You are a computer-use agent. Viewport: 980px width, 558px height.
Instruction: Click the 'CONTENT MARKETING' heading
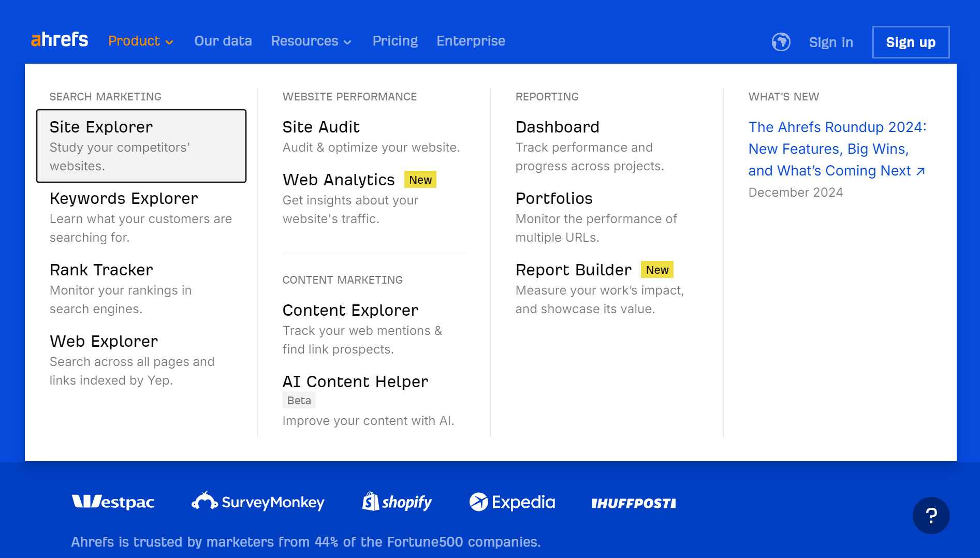[342, 280]
